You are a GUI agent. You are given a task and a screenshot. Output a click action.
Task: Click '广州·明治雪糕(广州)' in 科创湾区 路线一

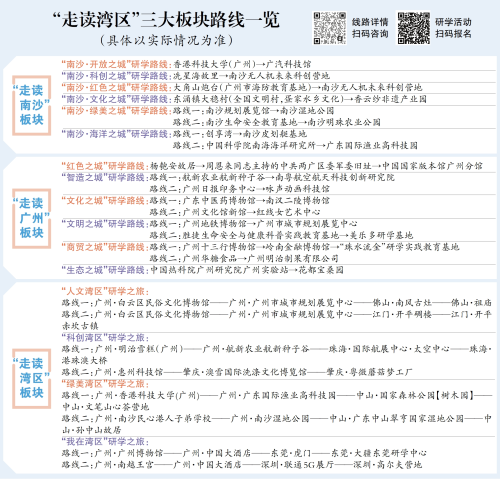139,349
